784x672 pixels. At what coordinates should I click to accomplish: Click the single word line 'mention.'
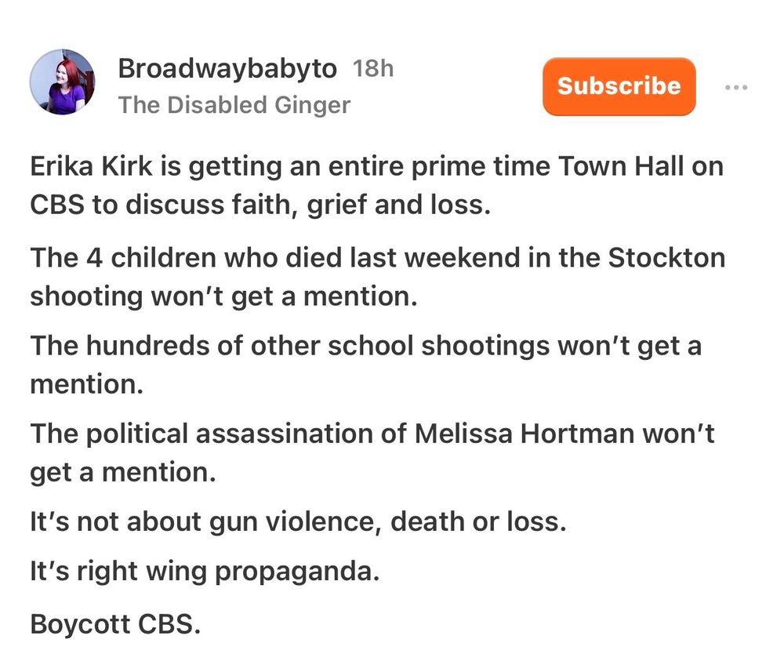coord(82,383)
